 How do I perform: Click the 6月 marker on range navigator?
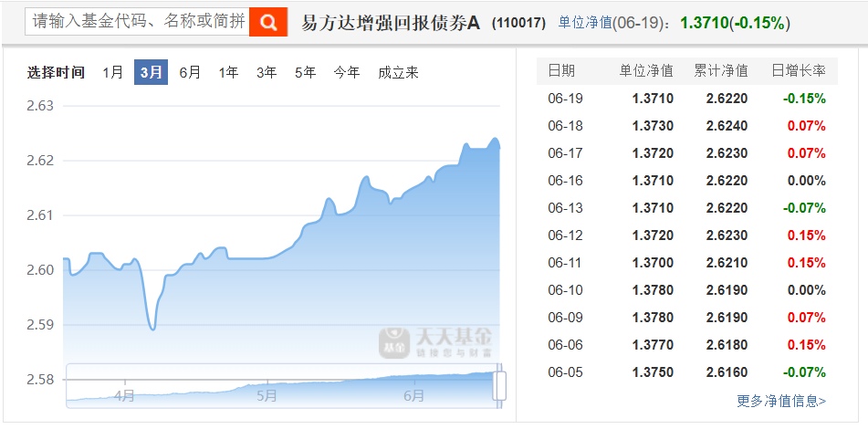[x=414, y=396]
